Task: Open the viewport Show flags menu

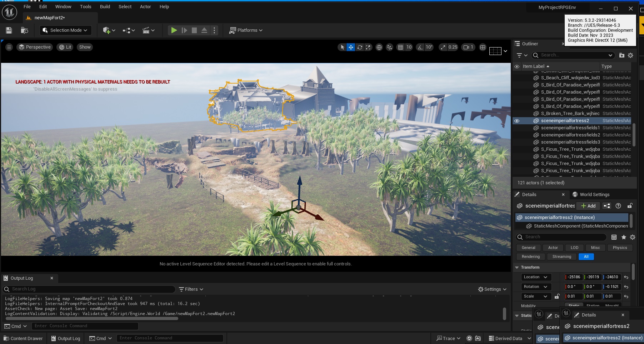Action: (85, 47)
